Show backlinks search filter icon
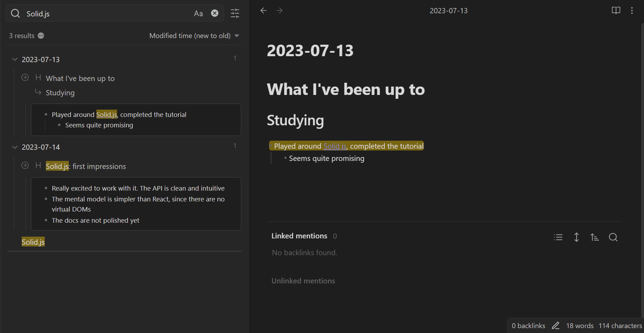Screen dimensions: 644x333 tap(613, 237)
